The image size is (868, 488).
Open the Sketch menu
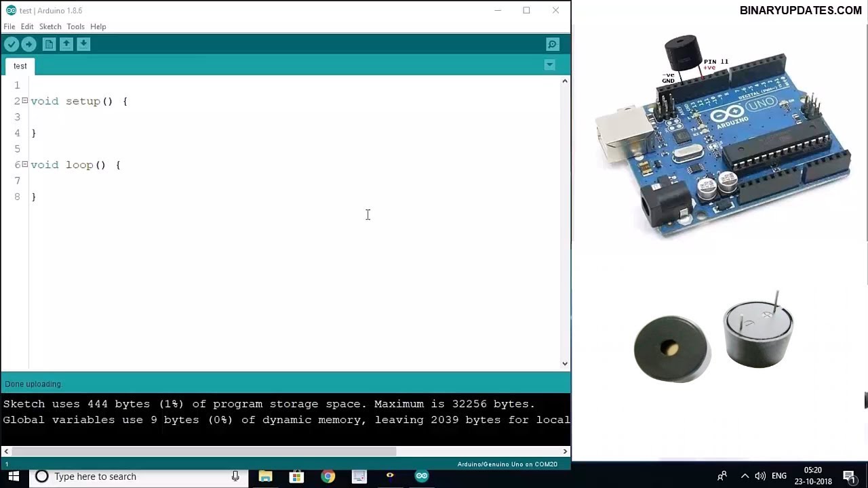(x=50, y=26)
